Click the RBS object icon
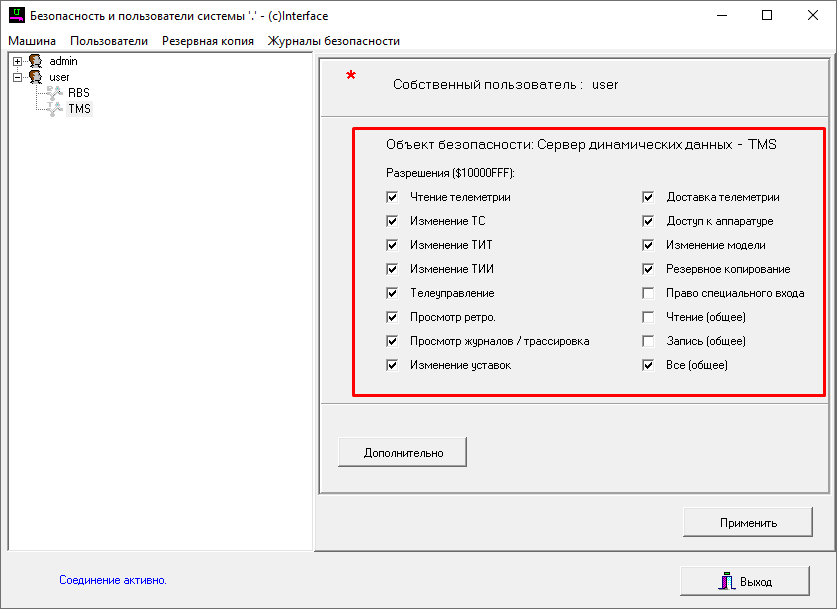 54,93
